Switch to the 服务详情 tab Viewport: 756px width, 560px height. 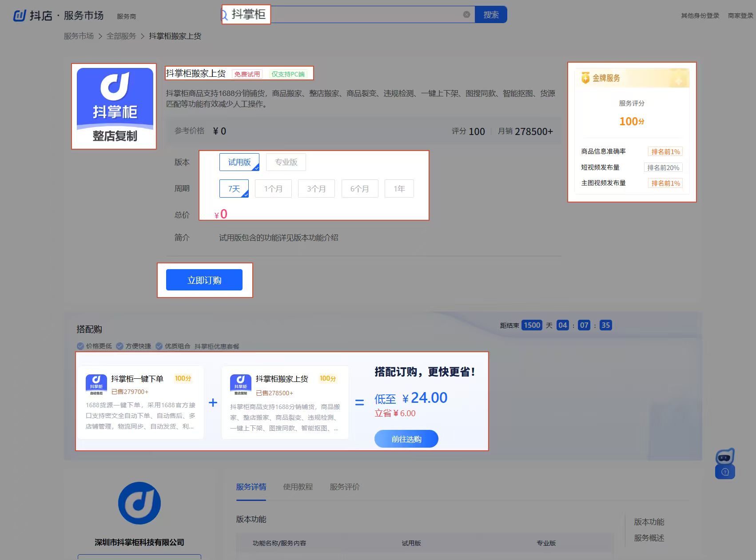coord(251,487)
